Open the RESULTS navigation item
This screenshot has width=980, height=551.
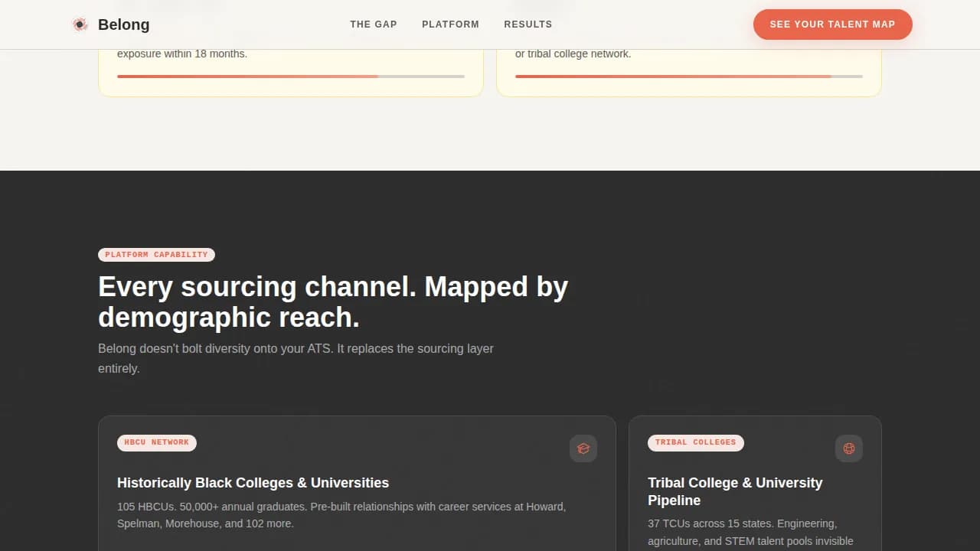point(528,24)
